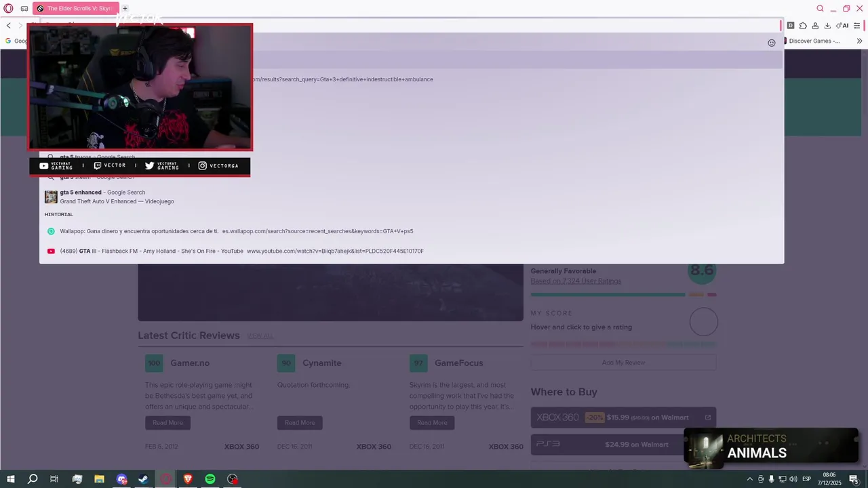Screen dimensions: 868x488
Task: Click the ESP language indicator
Action: 807,479
